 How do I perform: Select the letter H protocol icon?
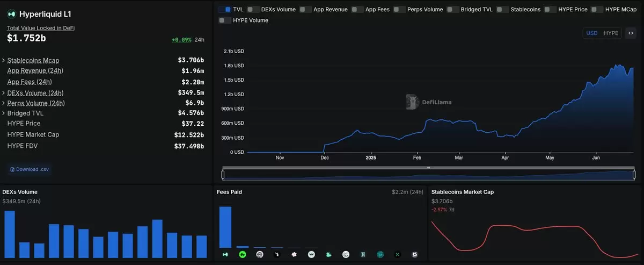(x=363, y=254)
